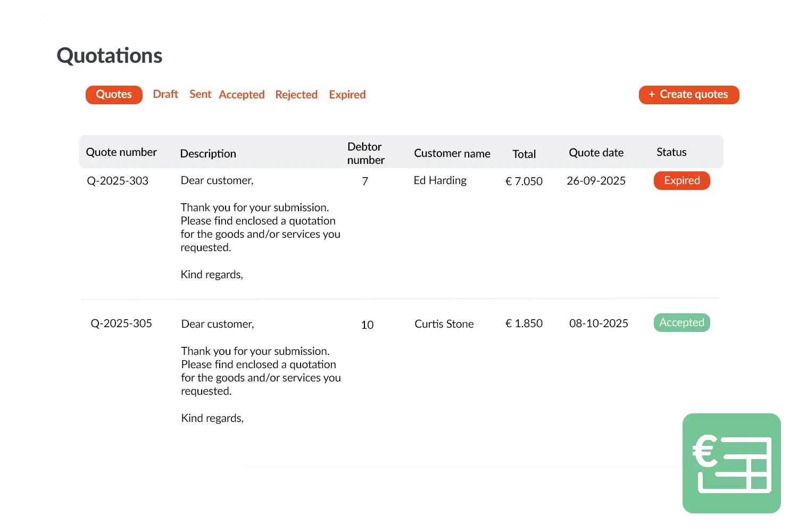Click the Create quotes button
This screenshot has height=532, width=798.
(689, 95)
